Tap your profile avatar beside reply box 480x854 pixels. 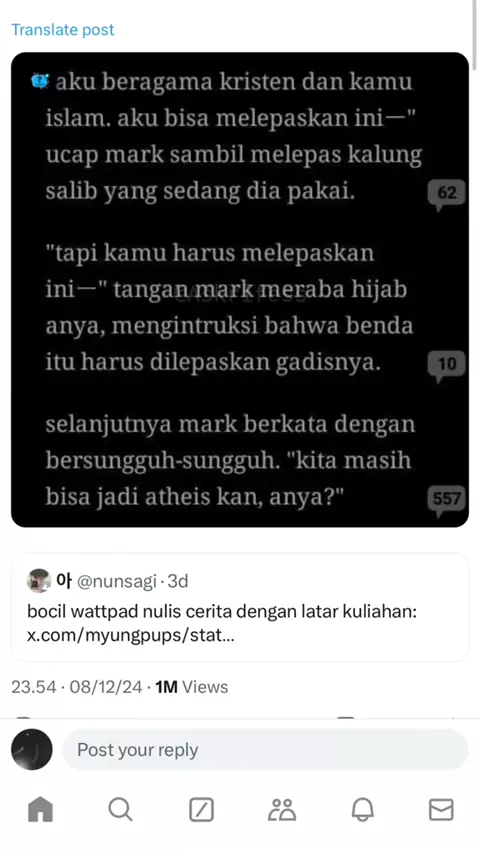[32, 749]
